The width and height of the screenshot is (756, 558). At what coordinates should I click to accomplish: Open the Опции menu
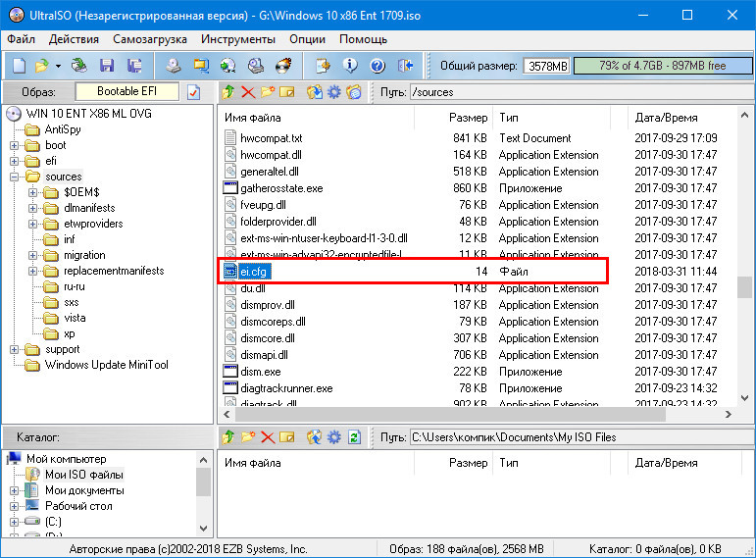click(x=307, y=39)
